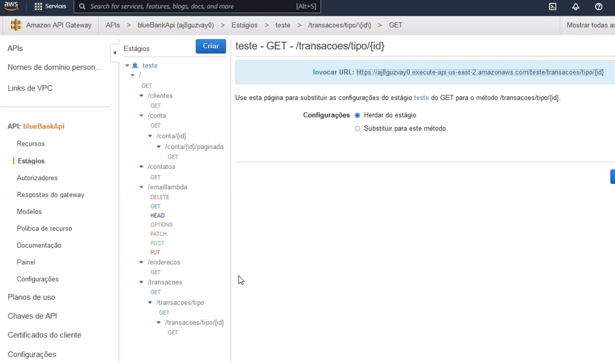
Task: Collapse the teste stage tree node
Action: (x=127, y=65)
